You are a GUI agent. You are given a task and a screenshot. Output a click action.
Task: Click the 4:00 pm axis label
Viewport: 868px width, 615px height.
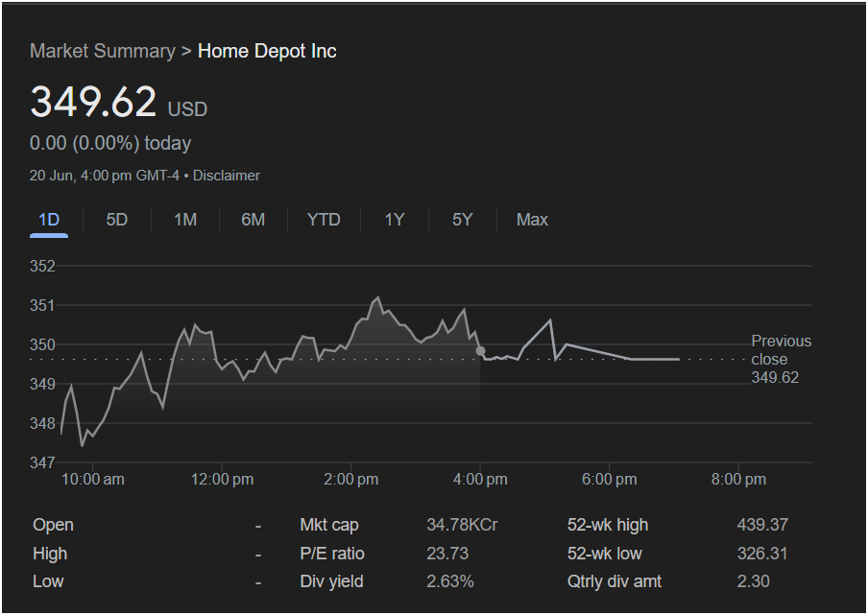(480, 480)
